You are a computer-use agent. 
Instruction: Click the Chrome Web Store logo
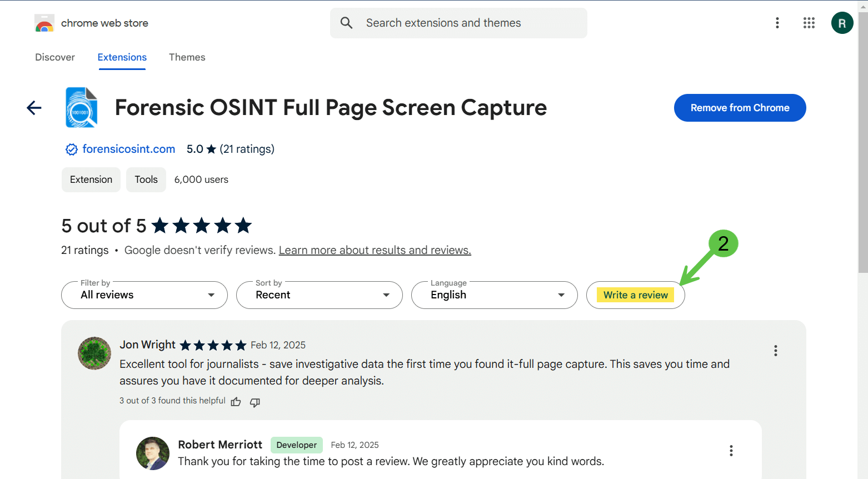point(44,23)
